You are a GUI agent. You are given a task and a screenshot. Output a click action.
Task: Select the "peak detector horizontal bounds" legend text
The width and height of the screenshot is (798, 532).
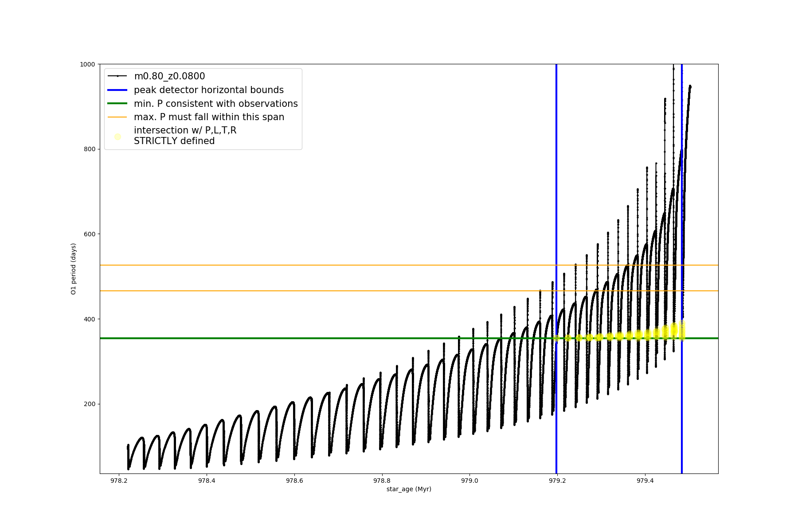click(x=208, y=90)
